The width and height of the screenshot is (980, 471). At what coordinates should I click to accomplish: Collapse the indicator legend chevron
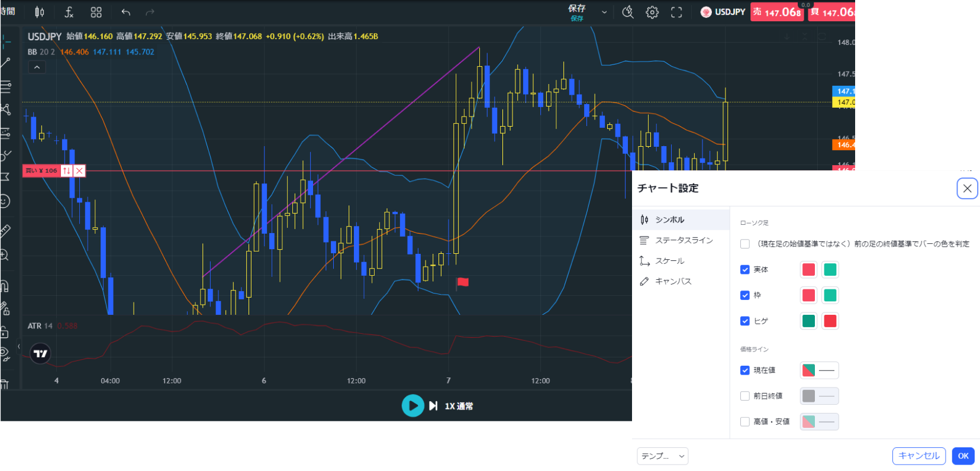click(x=37, y=67)
